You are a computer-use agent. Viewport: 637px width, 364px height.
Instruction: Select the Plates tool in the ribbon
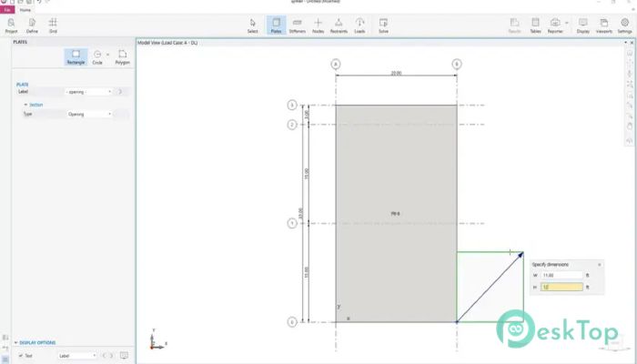tap(275, 25)
